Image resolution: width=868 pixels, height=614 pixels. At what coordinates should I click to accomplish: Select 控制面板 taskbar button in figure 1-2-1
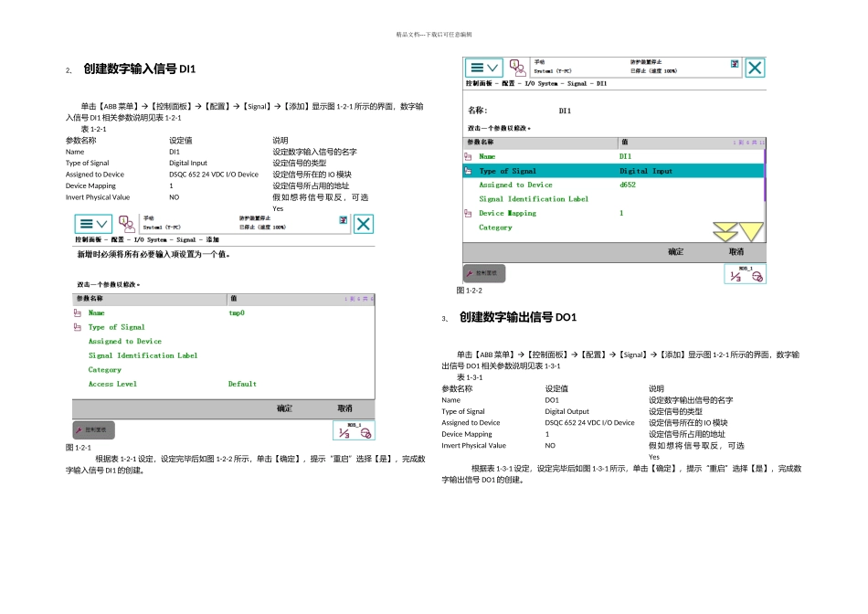(93, 429)
